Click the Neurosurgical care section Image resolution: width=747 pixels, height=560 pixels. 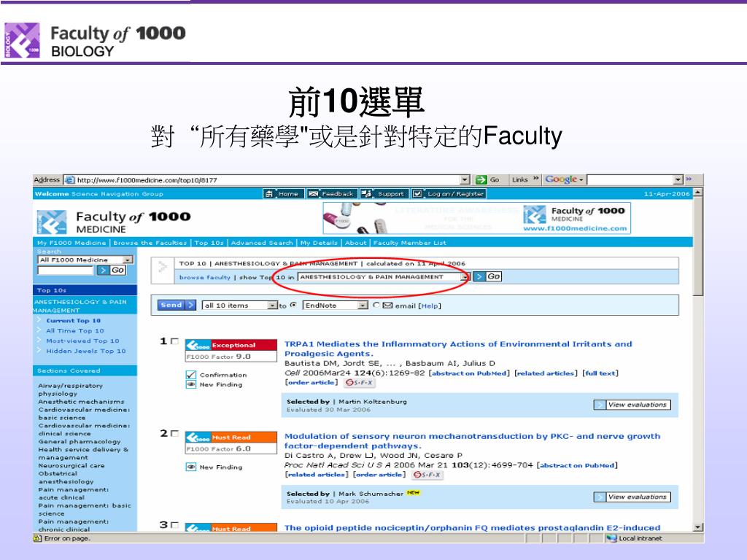71,466
